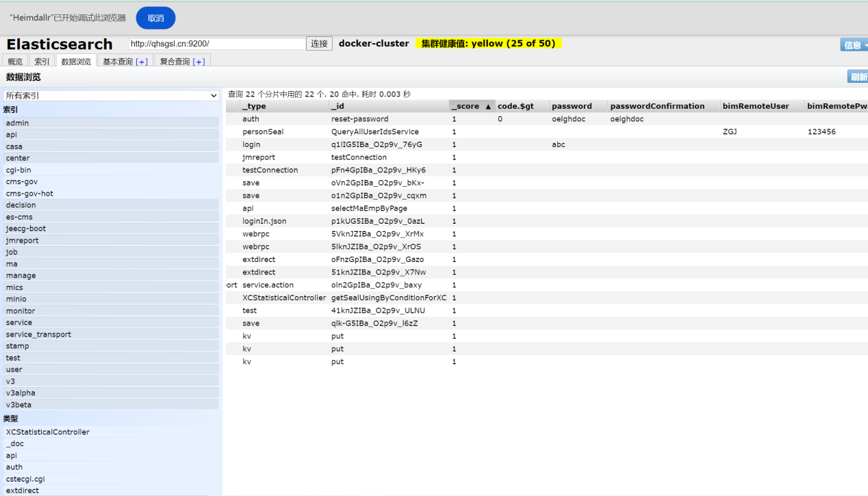Open the 复合查询 tab

tap(175, 62)
